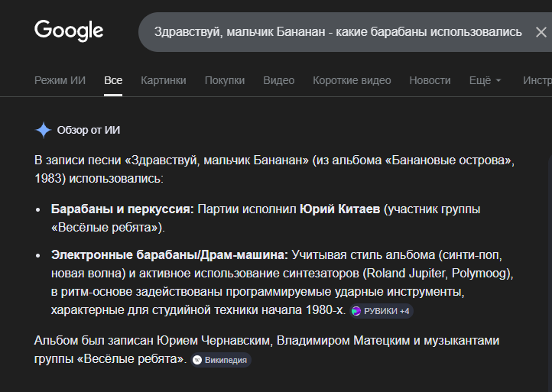Click the Электронные барабаны/Драм-машина bullet title

pyautogui.click(x=169, y=254)
